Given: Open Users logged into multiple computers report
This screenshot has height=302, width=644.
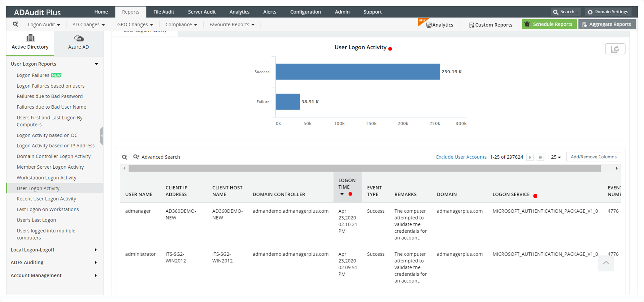Looking at the screenshot, I should point(46,234).
